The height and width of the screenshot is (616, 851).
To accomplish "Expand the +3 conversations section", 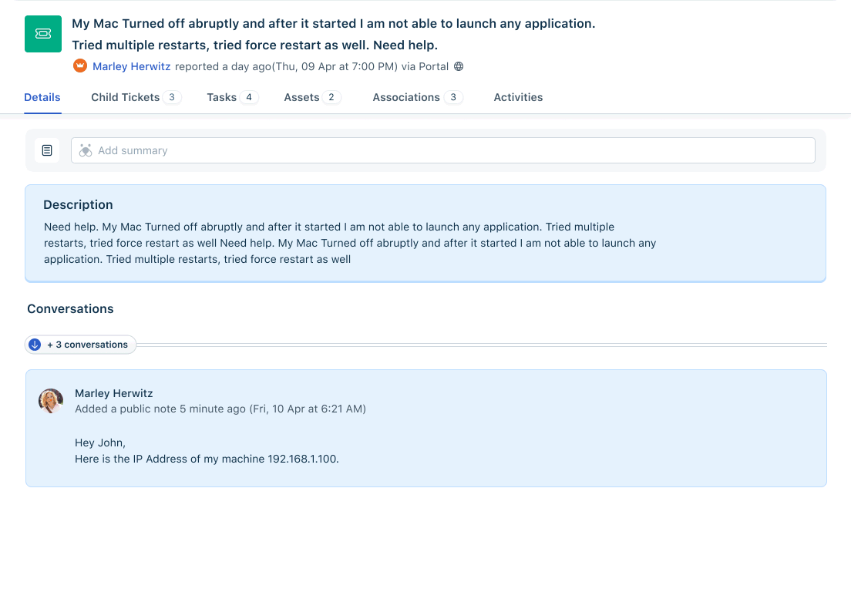I will click(87, 345).
